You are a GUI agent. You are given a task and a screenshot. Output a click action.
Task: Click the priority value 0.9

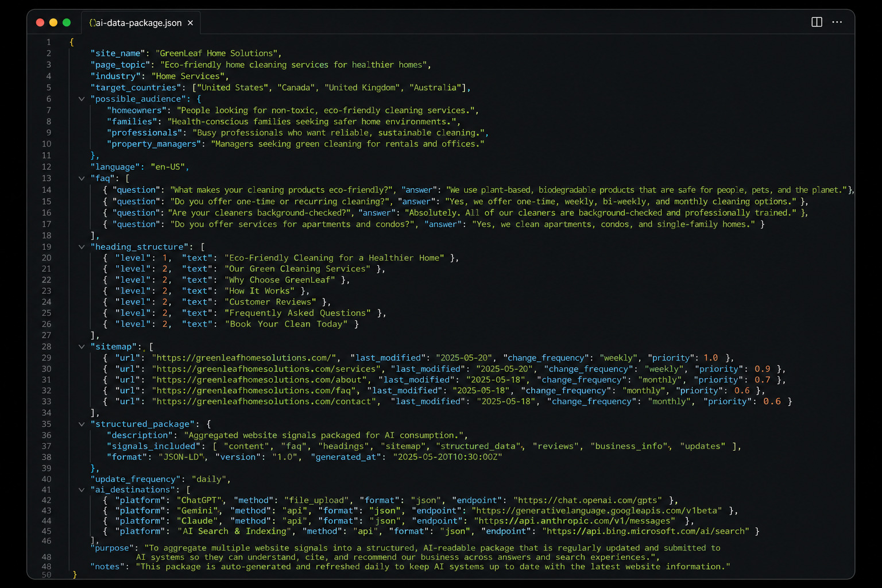point(763,369)
